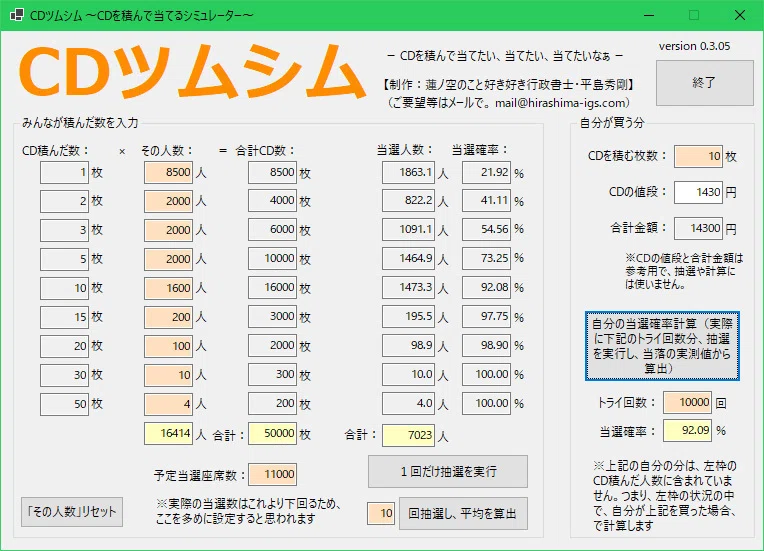The width and height of the screenshot is (764, 551).
Task: Click total CD field showing 50000
Action: [272, 434]
